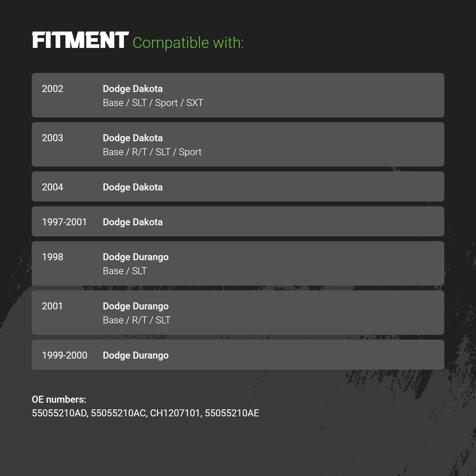Click the 2002 year label
The height and width of the screenshot is (476, 476).
pos(53,89)
